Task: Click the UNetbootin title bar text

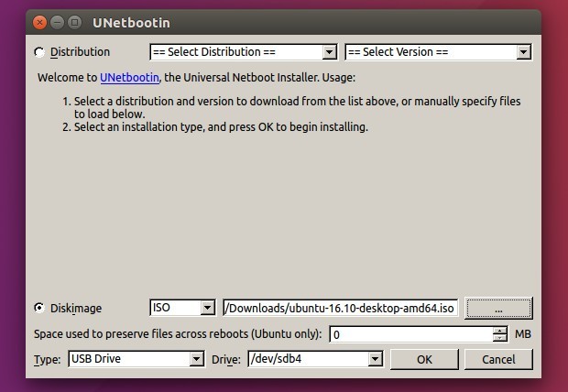Action: point(131,23)
